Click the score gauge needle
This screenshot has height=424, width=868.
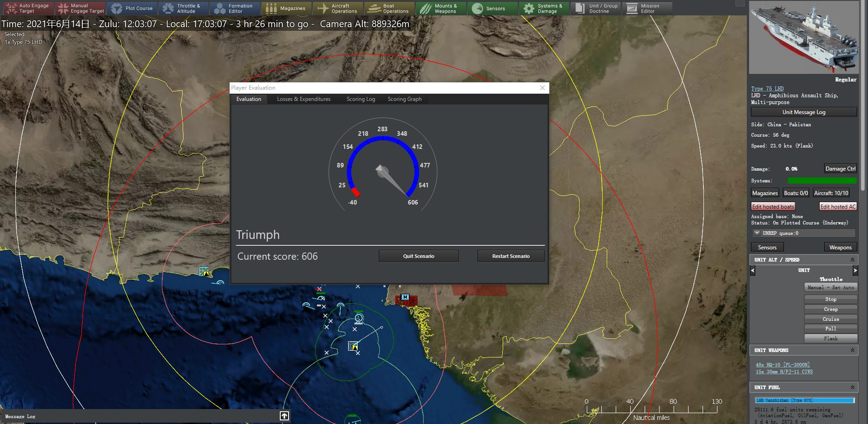coord(392,180)
